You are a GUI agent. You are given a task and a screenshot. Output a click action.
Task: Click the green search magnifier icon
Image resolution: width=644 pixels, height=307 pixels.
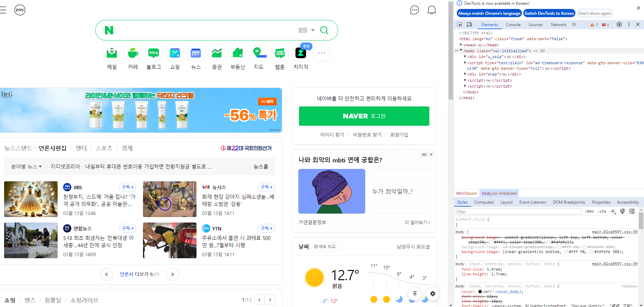tap(324, 30)
